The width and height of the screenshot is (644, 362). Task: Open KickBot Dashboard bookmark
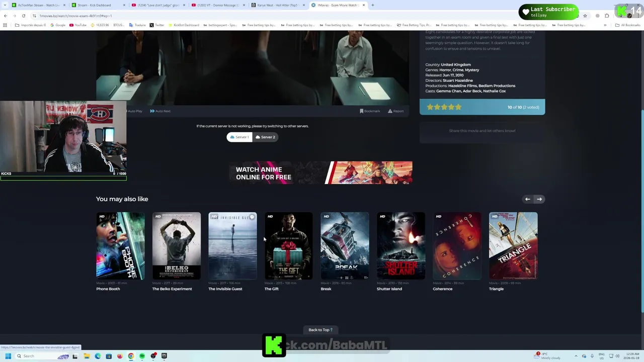coord(184,25)
